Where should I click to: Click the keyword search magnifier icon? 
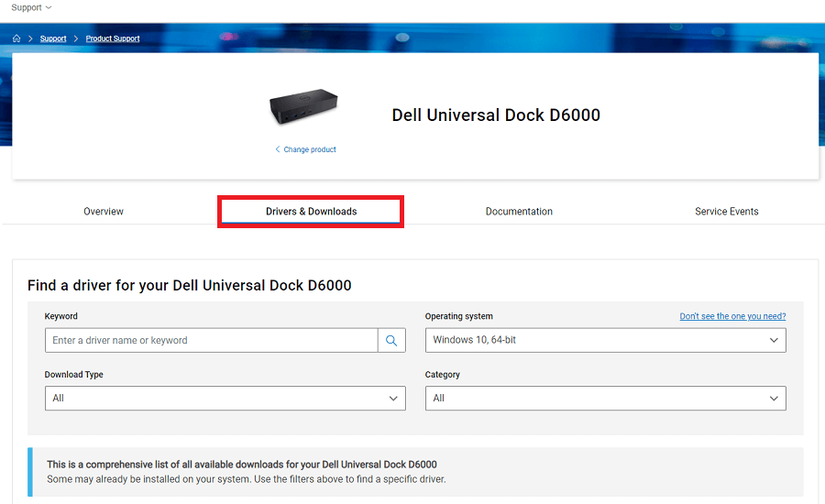(x=391, y=340)
